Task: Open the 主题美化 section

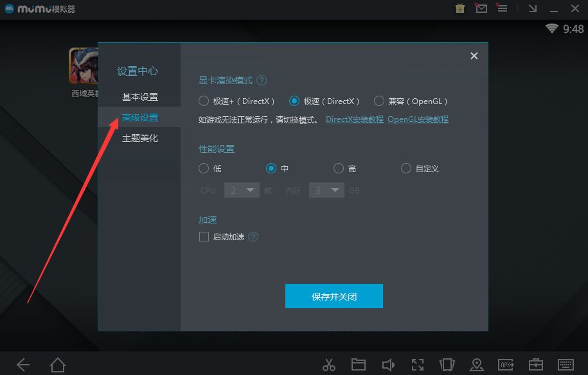Action: (x=139, y=137)
